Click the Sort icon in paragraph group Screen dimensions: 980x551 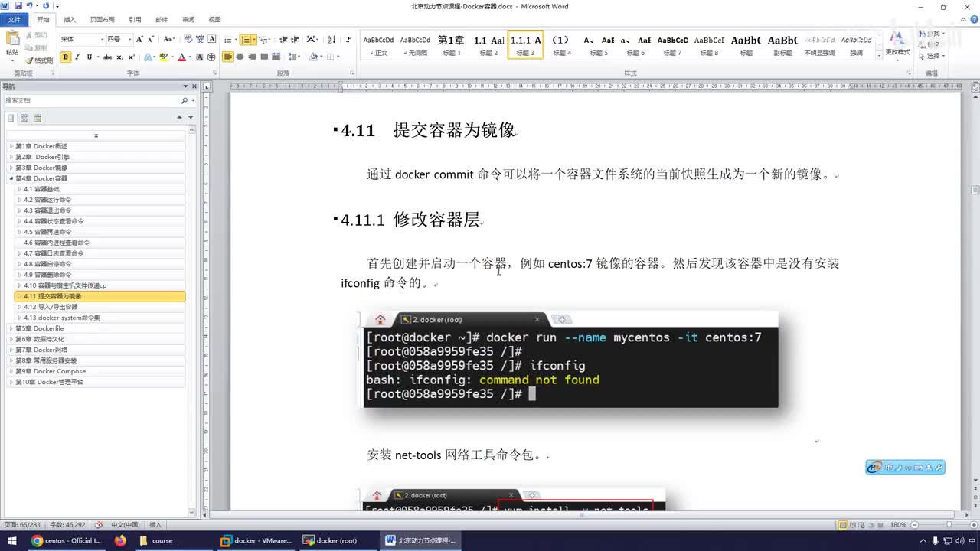[x=332, y=39]
